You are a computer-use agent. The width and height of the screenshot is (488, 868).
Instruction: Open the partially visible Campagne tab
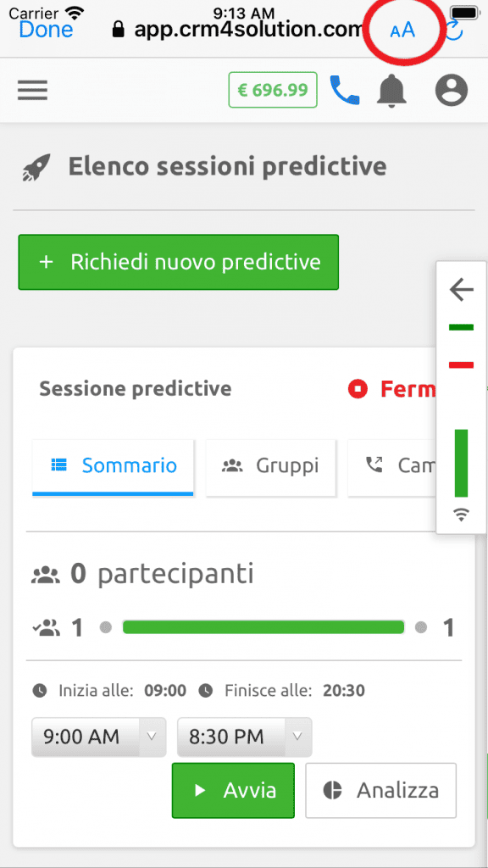(x=393, y=467)
